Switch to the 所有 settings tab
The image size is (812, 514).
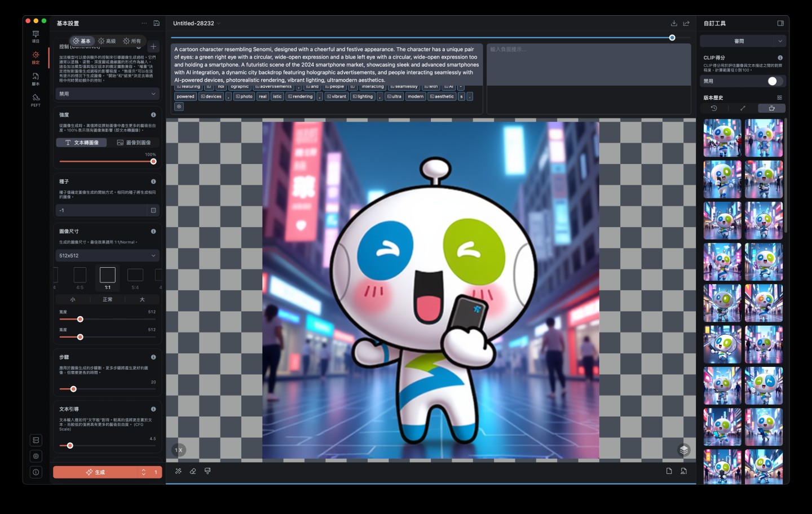click(x=132, y=41)
